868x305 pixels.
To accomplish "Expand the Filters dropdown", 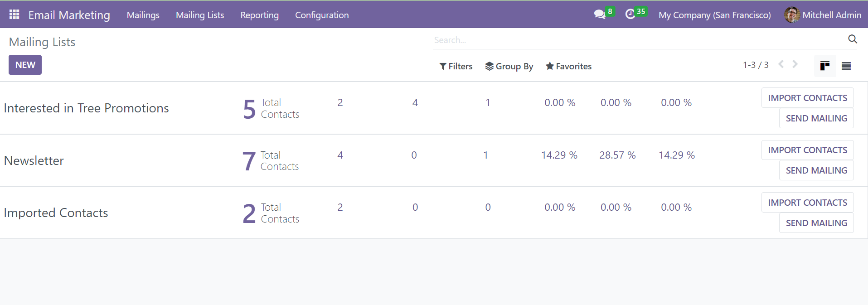I will pyautogui.click(x=456, y=66).
